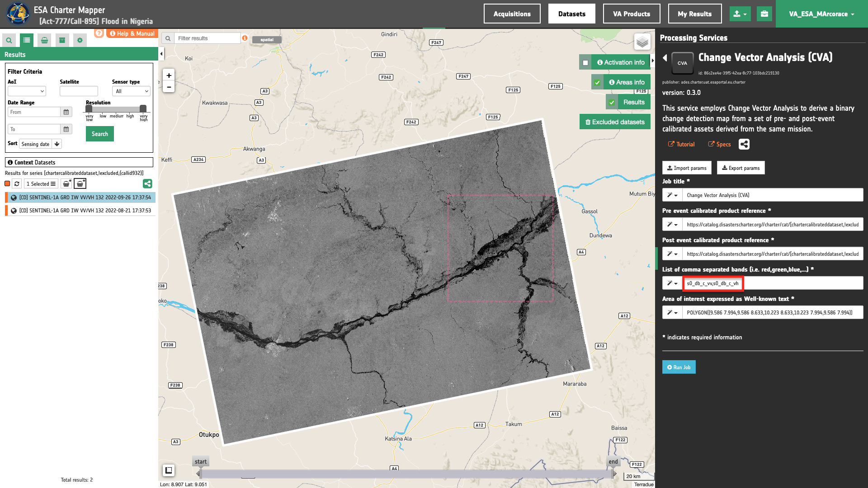868x488 pixels.
Task: Click the outlined add-all-to-basket icon
Action: (80, 184)
